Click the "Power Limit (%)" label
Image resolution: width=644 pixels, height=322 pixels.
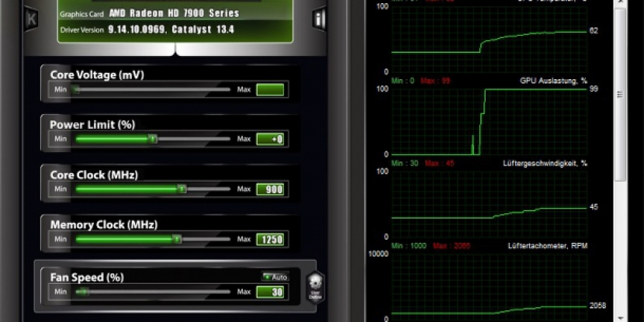(92, 124)
